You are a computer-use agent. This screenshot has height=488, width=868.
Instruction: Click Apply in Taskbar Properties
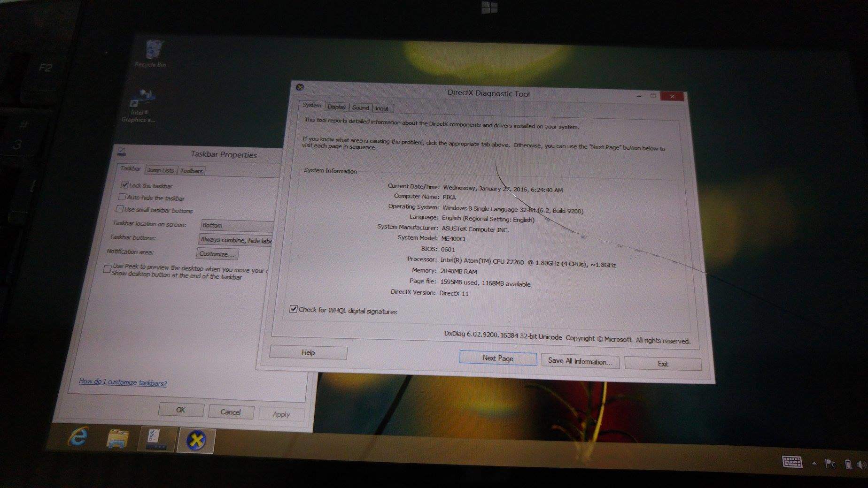pos(281,414)
